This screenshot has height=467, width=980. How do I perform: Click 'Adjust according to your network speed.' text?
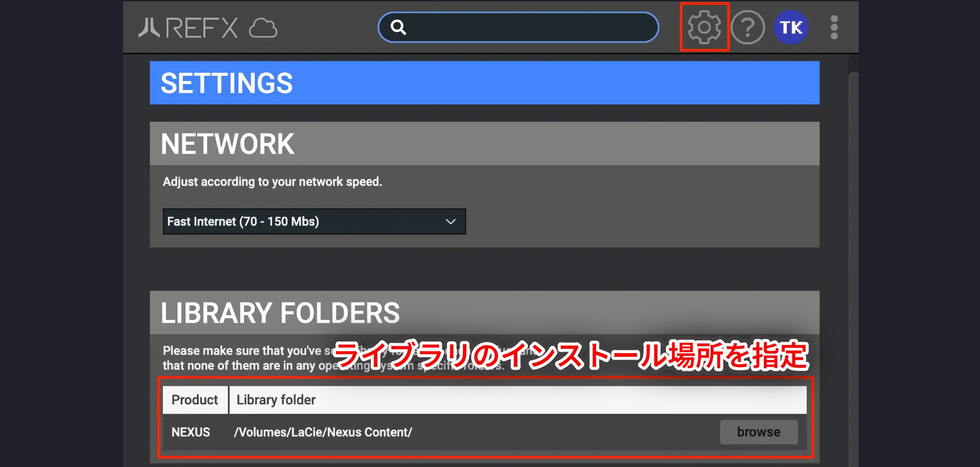click(x=273, y=182)
